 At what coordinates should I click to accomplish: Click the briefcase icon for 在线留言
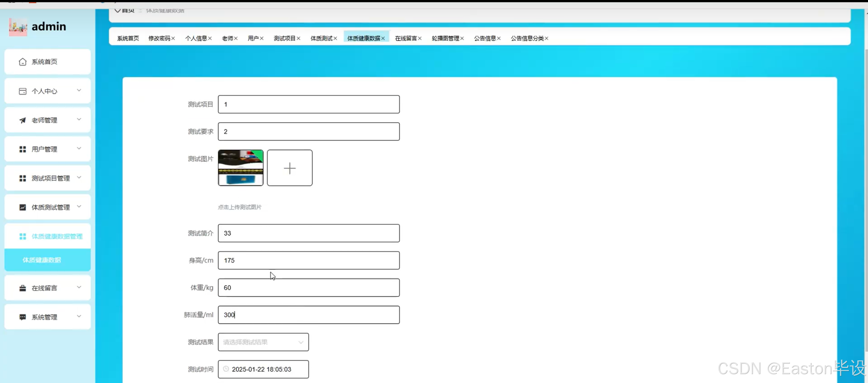pos(23,288)
